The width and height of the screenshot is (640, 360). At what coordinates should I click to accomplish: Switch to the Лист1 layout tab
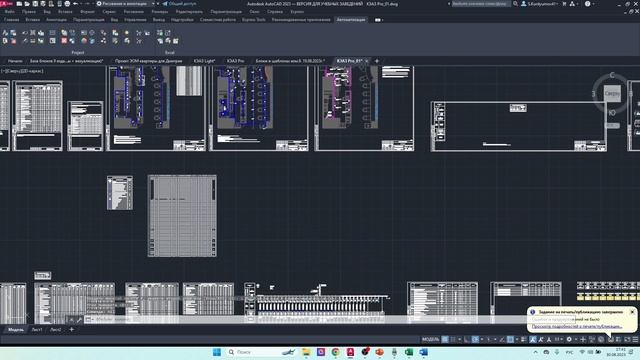pyautogui.click(x=37, y=329)
